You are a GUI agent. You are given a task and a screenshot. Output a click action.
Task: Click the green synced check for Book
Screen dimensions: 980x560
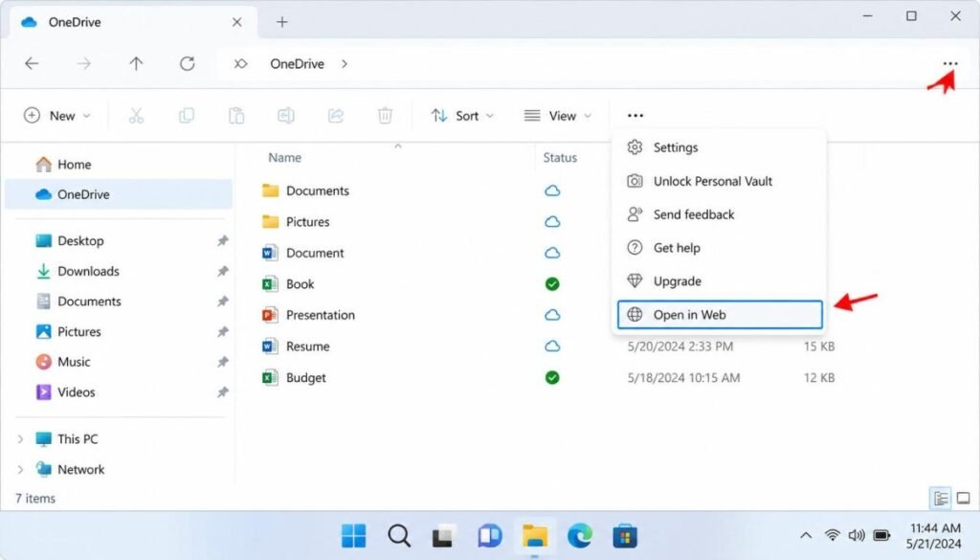coord(552,283)
